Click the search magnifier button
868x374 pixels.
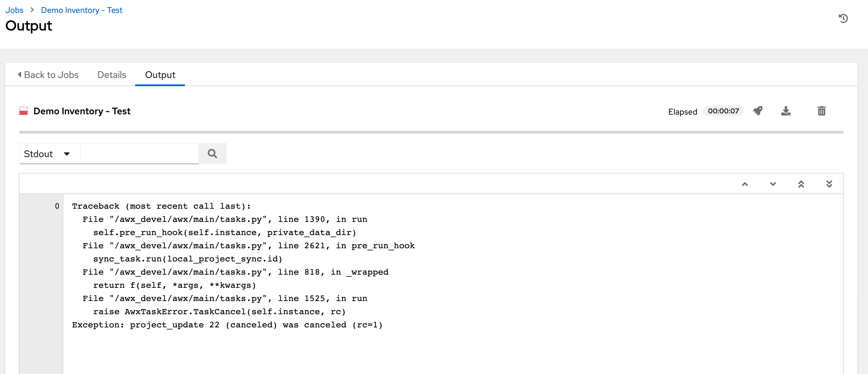coord(212,154)
